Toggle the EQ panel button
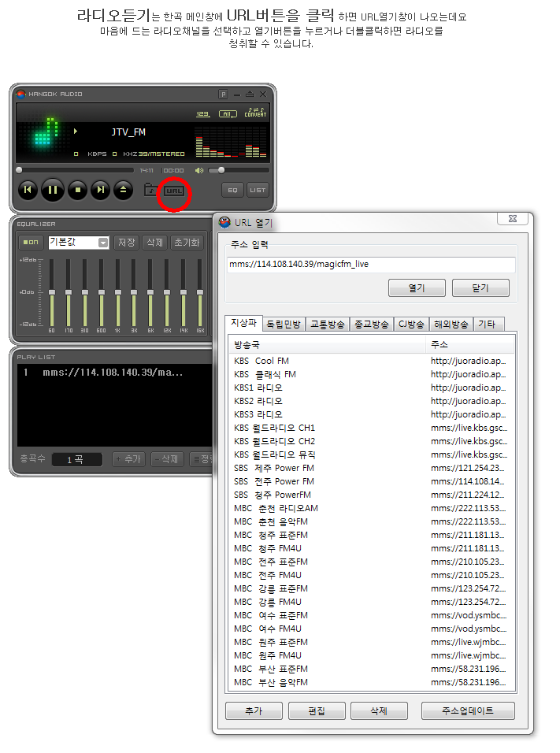 click(x=232, y=190)
